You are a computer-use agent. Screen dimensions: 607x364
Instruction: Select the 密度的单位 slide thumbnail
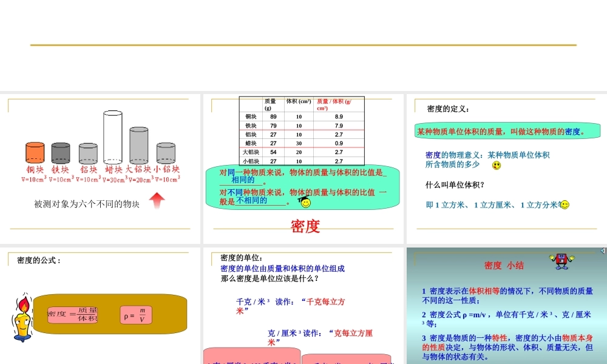coord(303,306)
